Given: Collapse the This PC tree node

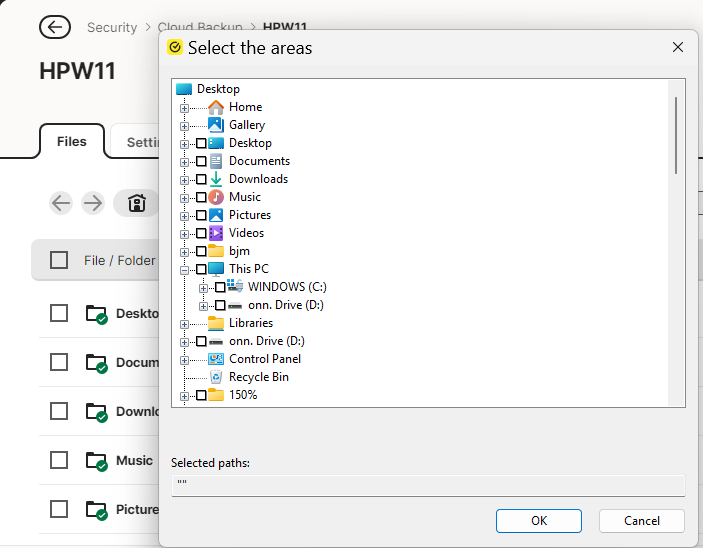Looking at the screenshot, I should pyautogui.click(x=185, y=269).
